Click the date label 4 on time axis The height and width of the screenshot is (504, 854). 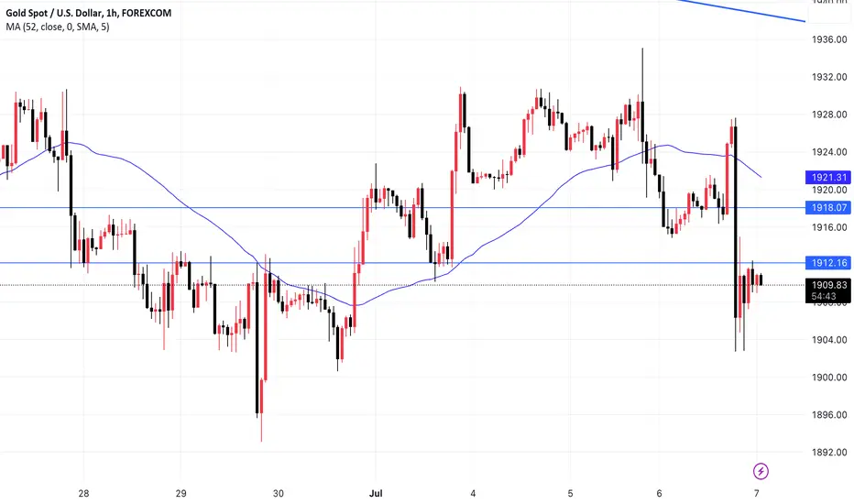473,494
